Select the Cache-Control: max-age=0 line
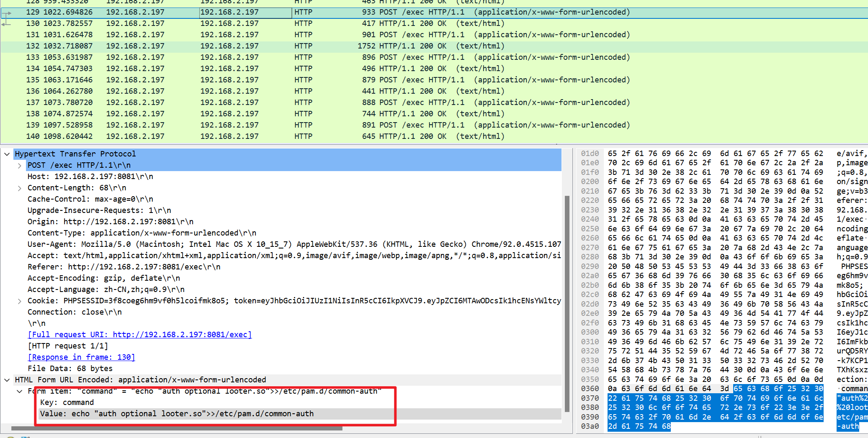The height and width of the screenshot is (438, 868). click(x=90, y=199)
